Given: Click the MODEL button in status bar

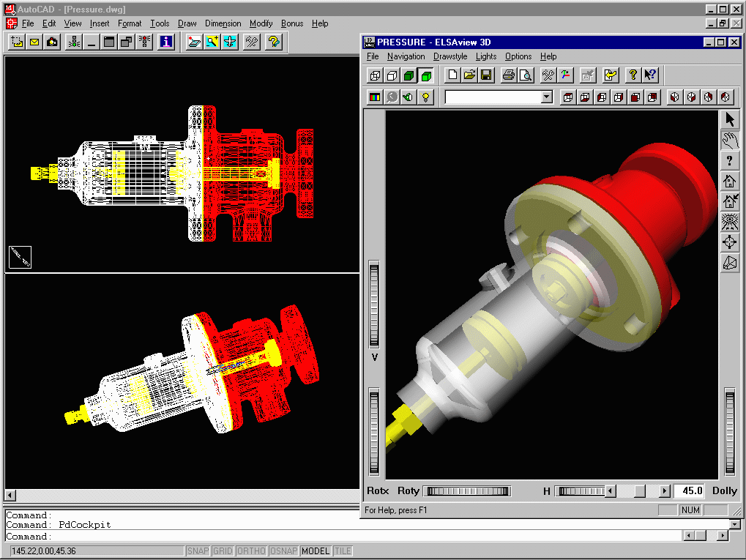Looking at the screenshot, I should pyautogui.click(x=316, y=551).
